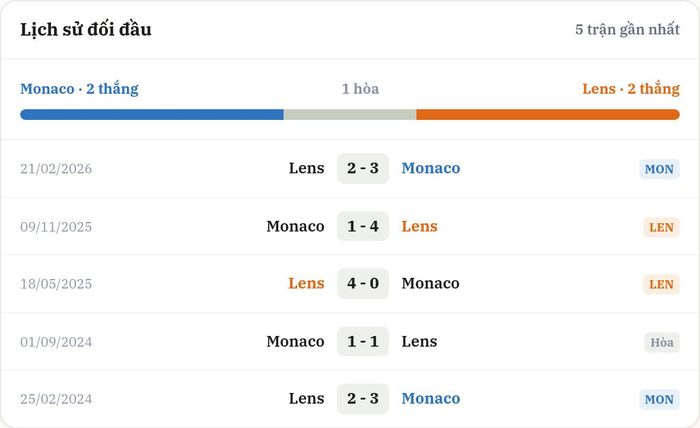Screen dimensions: 700x428
Task: Click the LEN badge for the 09/11/2025 match
Action: [661, 227]
